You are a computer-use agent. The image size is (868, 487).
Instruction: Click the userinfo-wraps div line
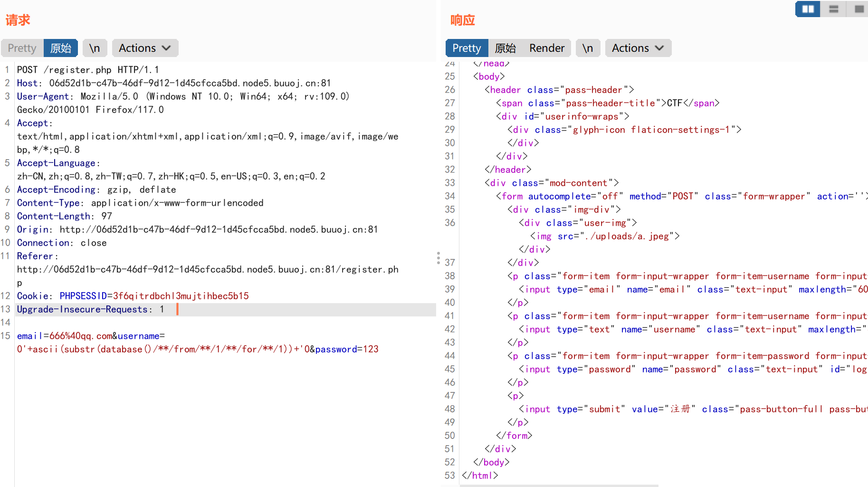click(x=563, y=116)
